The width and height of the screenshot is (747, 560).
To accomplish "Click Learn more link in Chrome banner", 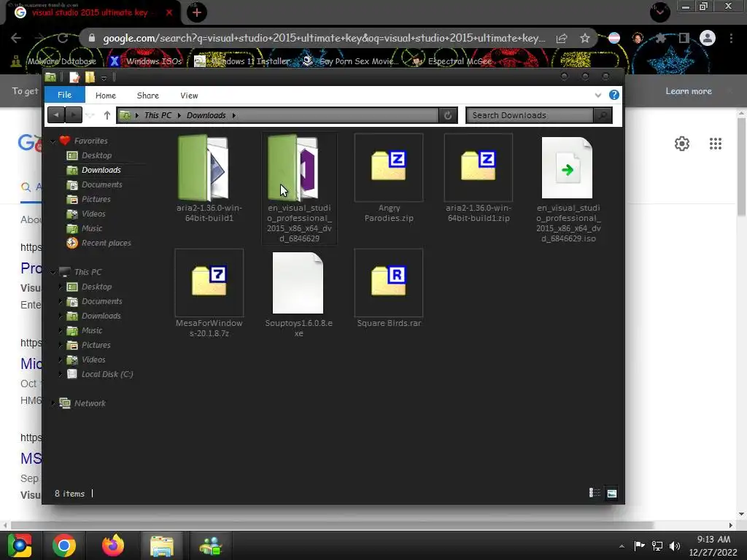I will 689,91.
